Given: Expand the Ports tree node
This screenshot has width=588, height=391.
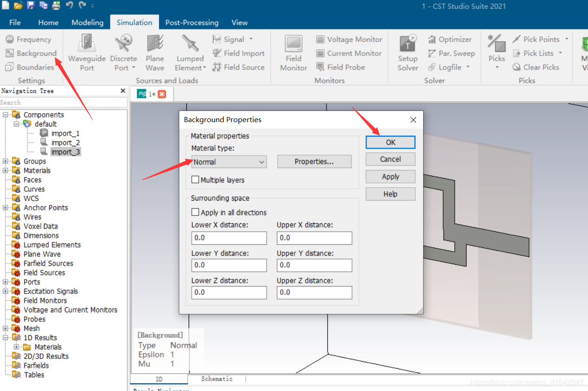Looking at the screenshot, I should coord(6,282).
